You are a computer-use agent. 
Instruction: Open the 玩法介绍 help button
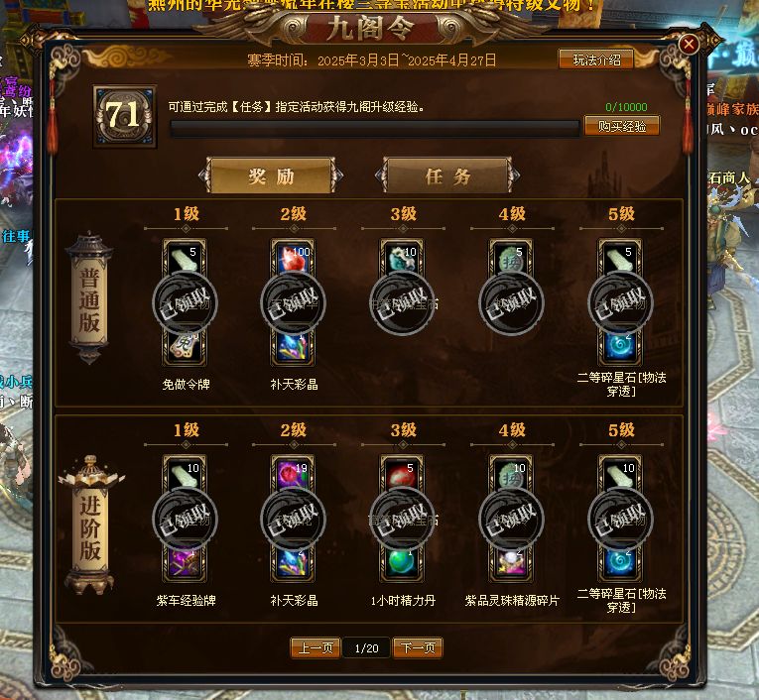pos(596,59)
